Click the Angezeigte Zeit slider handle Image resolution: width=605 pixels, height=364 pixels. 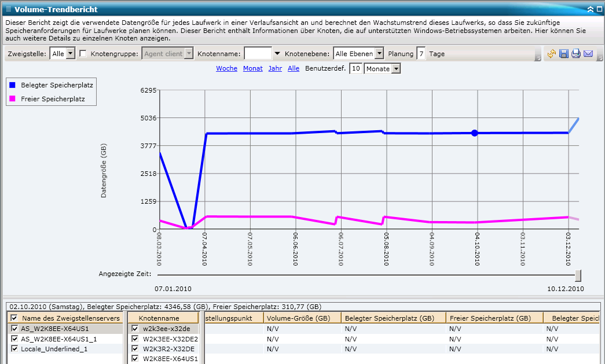point(578,275)
